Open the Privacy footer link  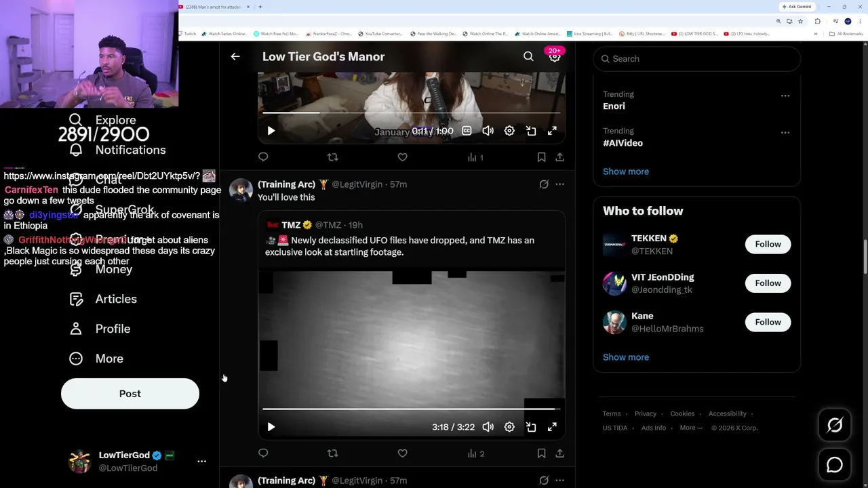coord(646,413)
